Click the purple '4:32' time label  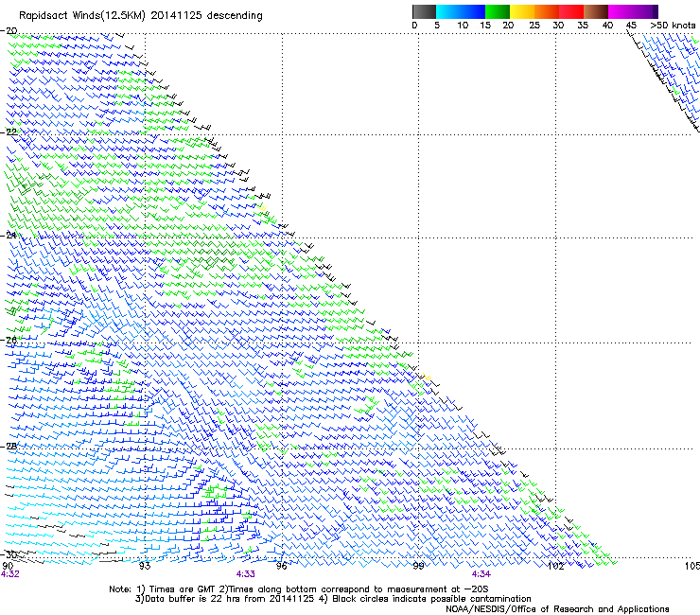pos(9,574)
